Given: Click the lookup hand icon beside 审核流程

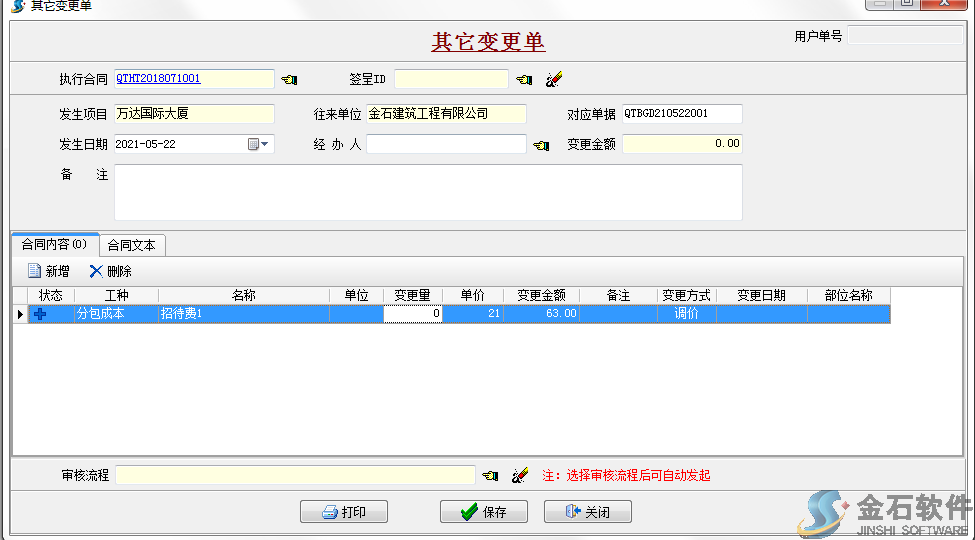Looking at the screenshot, I should point(490,476).
